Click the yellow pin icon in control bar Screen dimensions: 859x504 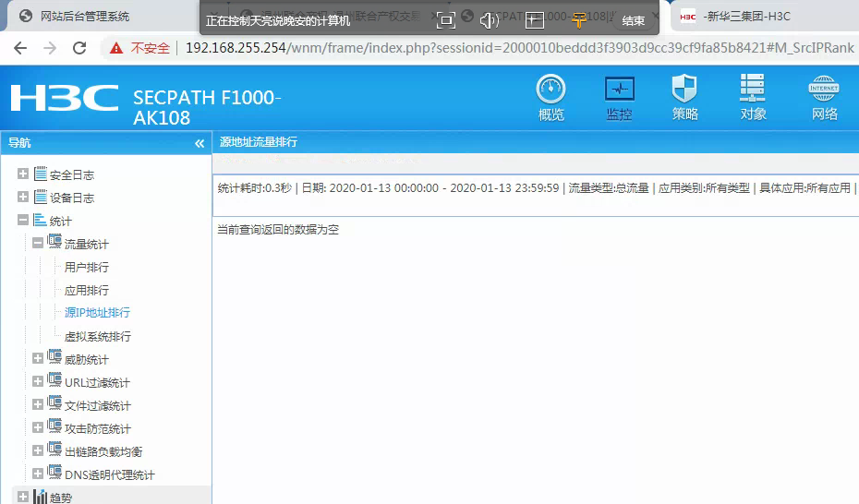point(579,21)
